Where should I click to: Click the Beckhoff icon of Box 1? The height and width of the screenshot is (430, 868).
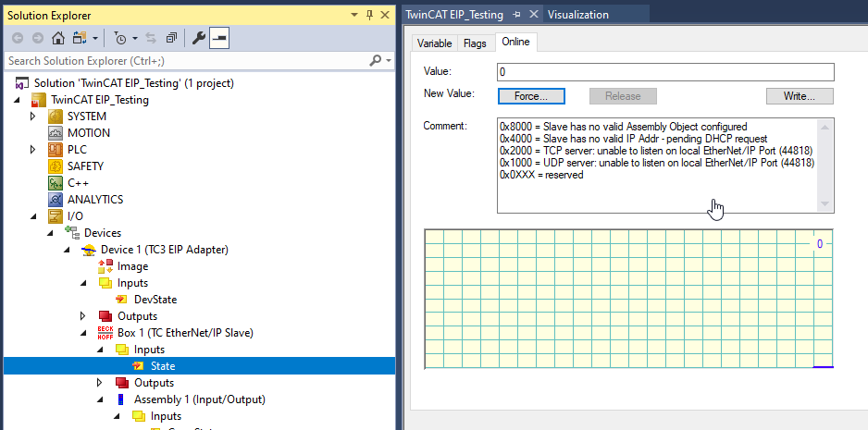point(105,333)
